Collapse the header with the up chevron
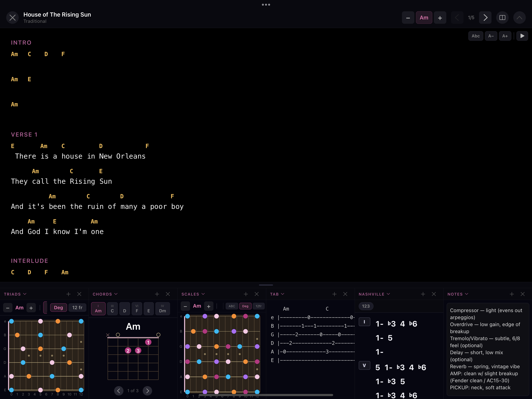Image resolution: width=532 pixels, height=399 pixels. pyautogui.click(x=519, y=18)
